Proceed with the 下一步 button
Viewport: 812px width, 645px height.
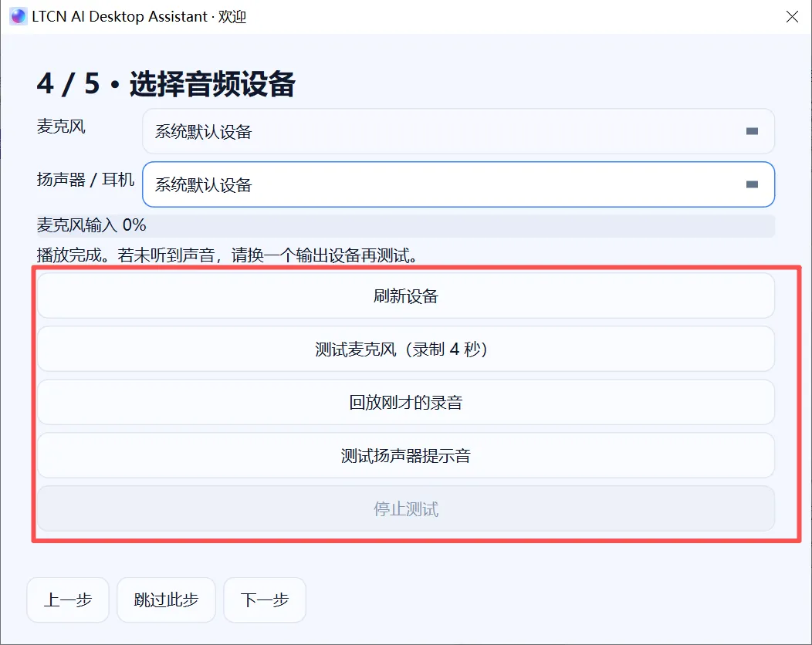[265, 600]
